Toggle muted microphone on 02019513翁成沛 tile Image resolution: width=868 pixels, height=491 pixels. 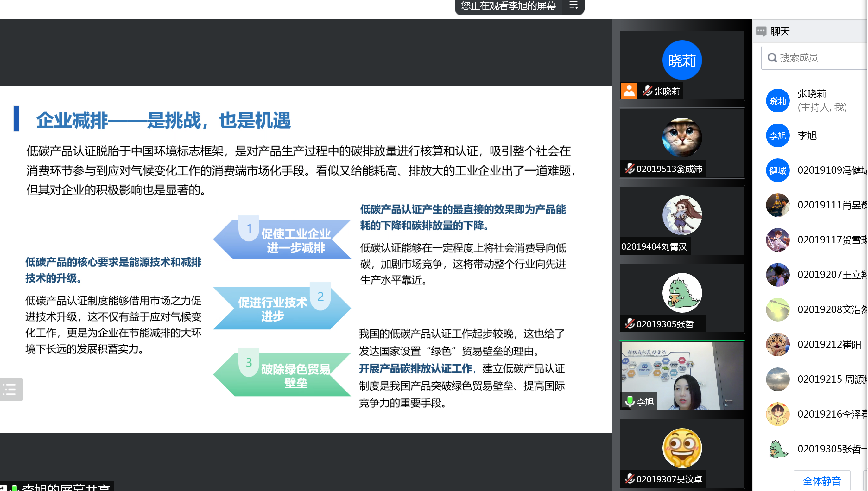tap(630, 169)
